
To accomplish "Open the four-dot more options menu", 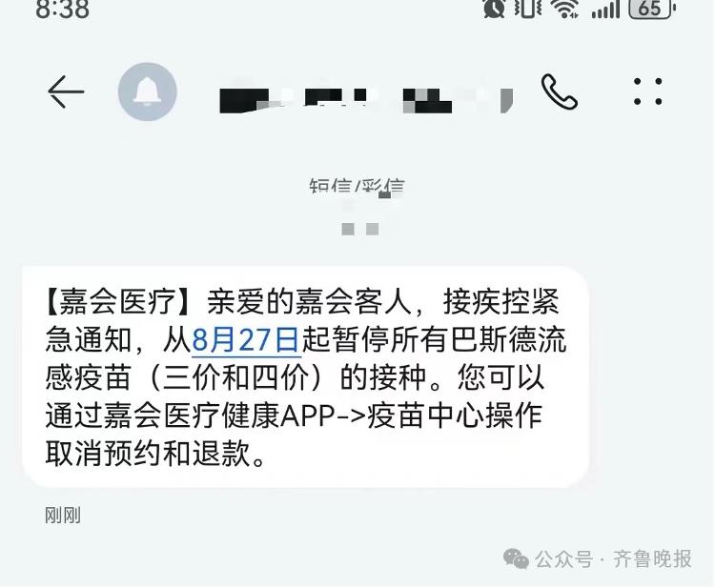I will click(x=648, y=91).
